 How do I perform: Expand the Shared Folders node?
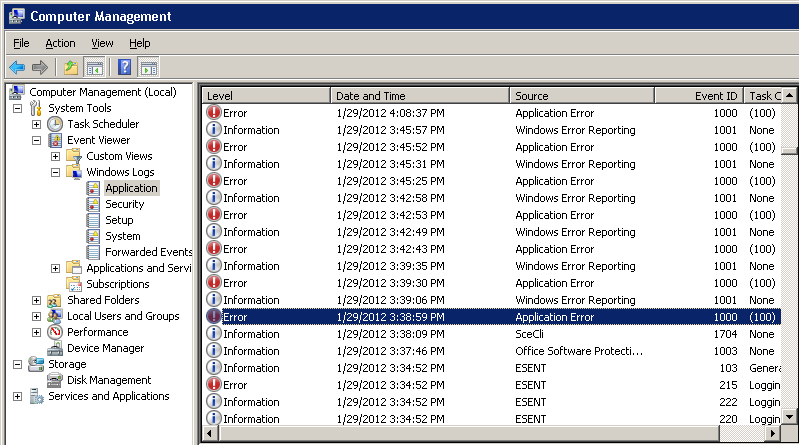point(37,300)
